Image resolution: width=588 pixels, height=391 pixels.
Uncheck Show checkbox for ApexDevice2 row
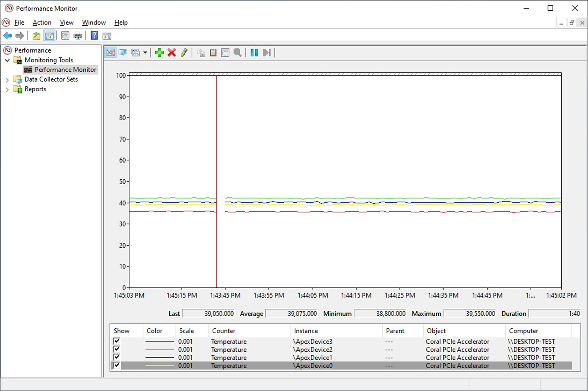point(117,349)
